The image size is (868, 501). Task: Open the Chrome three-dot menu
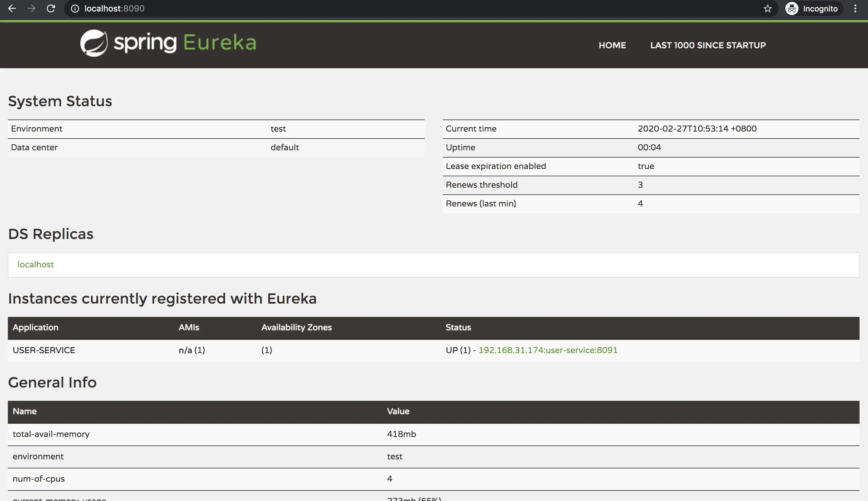pyautogui.click(x=855, y=9)
